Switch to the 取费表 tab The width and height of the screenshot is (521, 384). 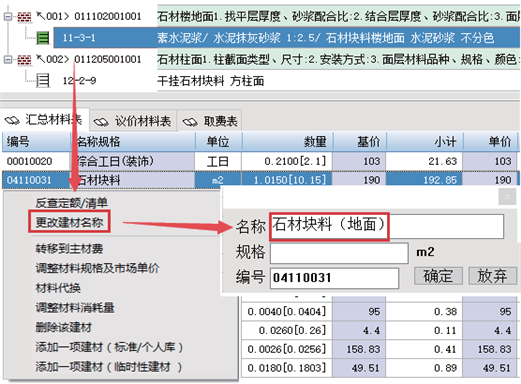click(210, 121)
